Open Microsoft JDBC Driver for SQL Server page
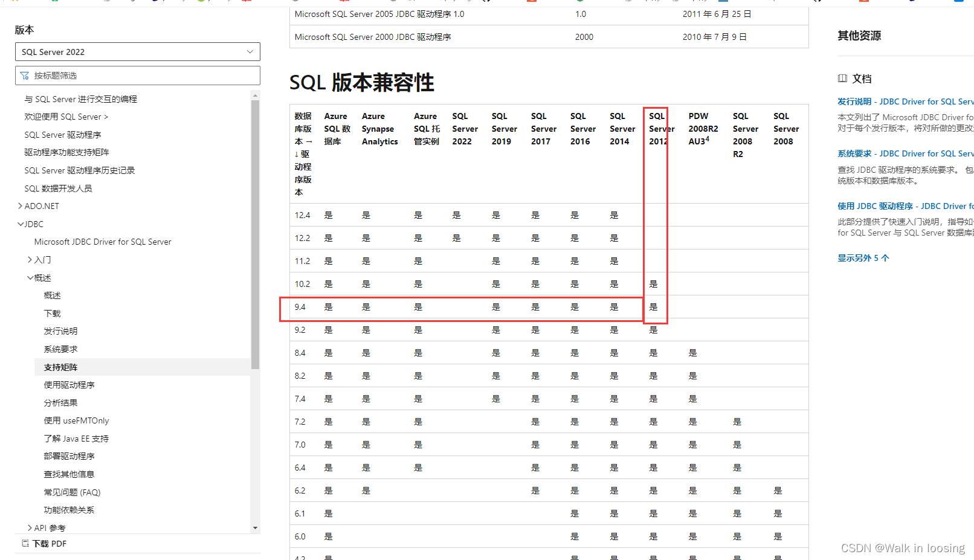 103,242
